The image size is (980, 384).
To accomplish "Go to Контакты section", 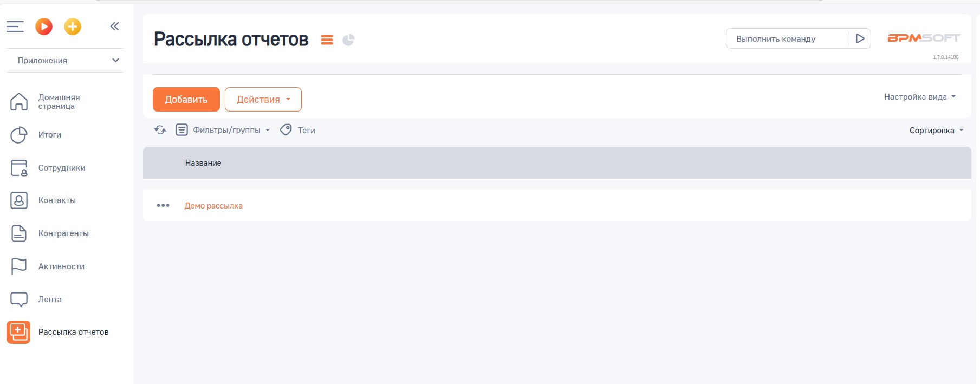I will tap(56, 200).
